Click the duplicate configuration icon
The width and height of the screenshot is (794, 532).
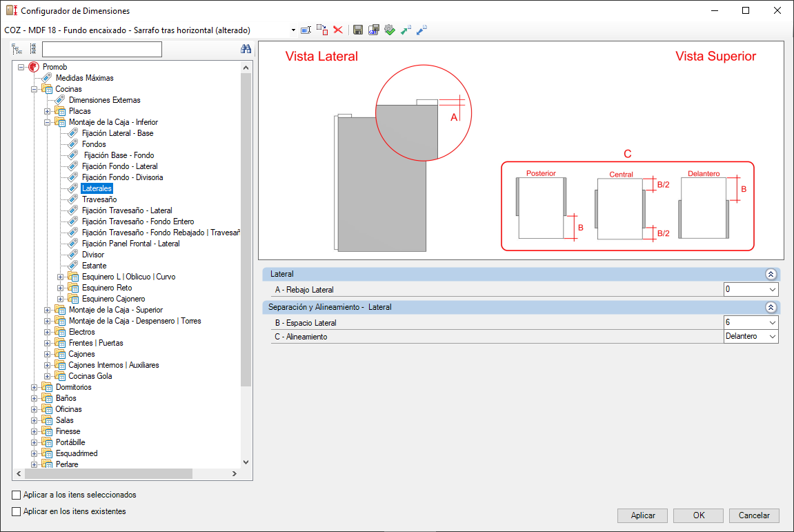coord(322,30)
